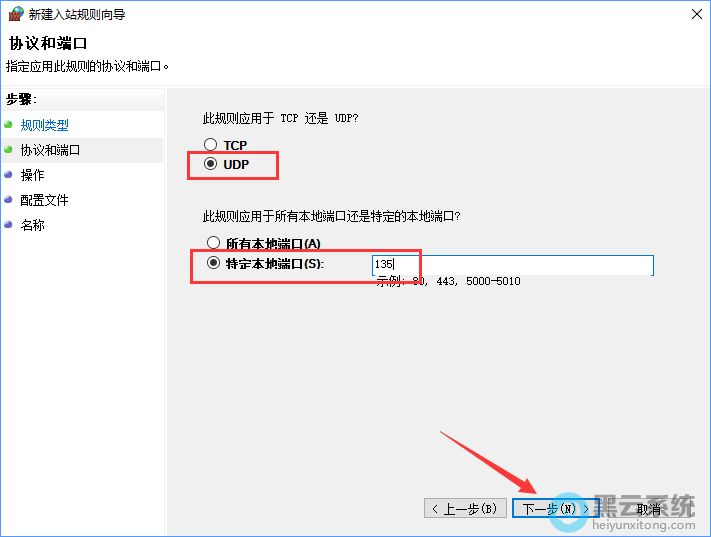The image size is (711, 537).
Task: Cancel the wizard with 取消 button
Action: [648, 509]
